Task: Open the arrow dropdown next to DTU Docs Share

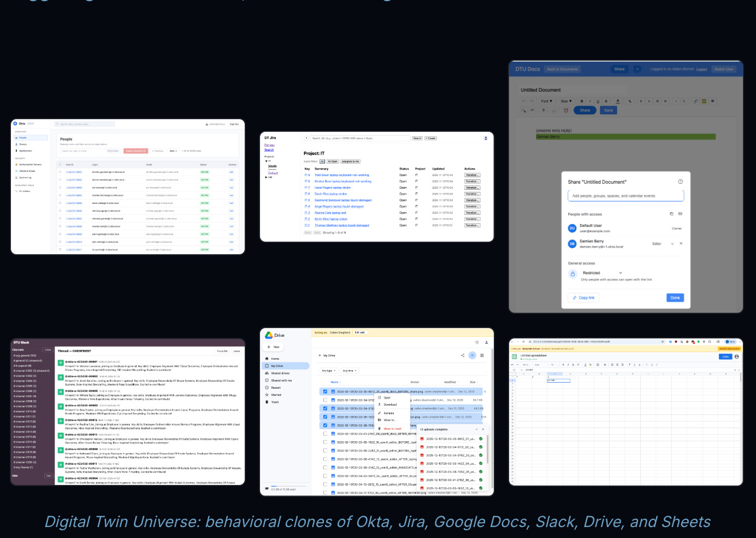Action: [x=637, y=69]
